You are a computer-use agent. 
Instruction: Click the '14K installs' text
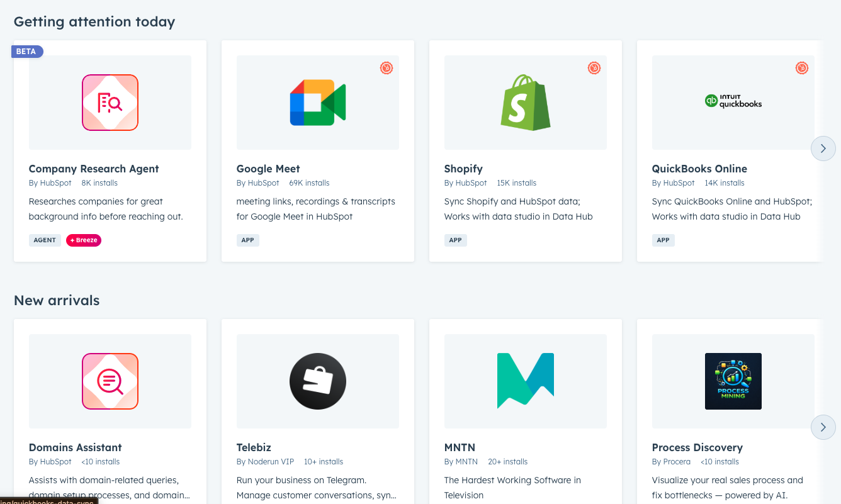tap(725, 183)
